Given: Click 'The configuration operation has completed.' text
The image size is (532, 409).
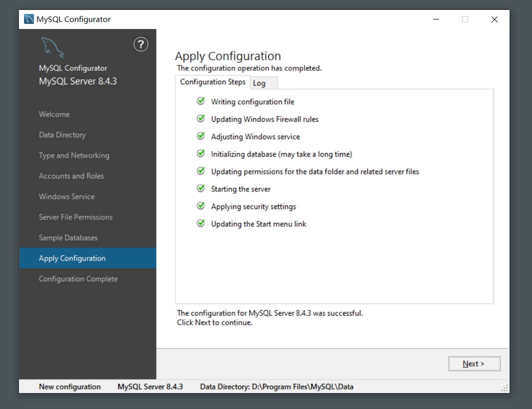Looking at the screenshot, I should click(x=249, y=68).
